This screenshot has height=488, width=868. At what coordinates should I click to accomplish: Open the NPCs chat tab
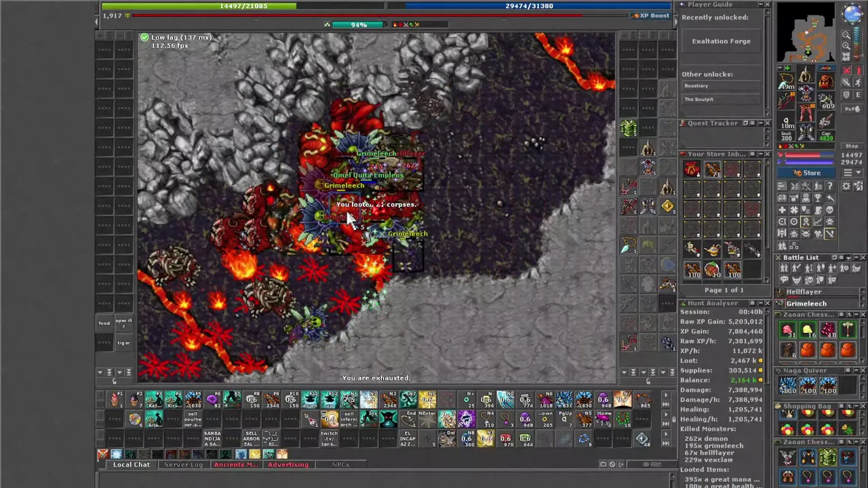point(340,464)
